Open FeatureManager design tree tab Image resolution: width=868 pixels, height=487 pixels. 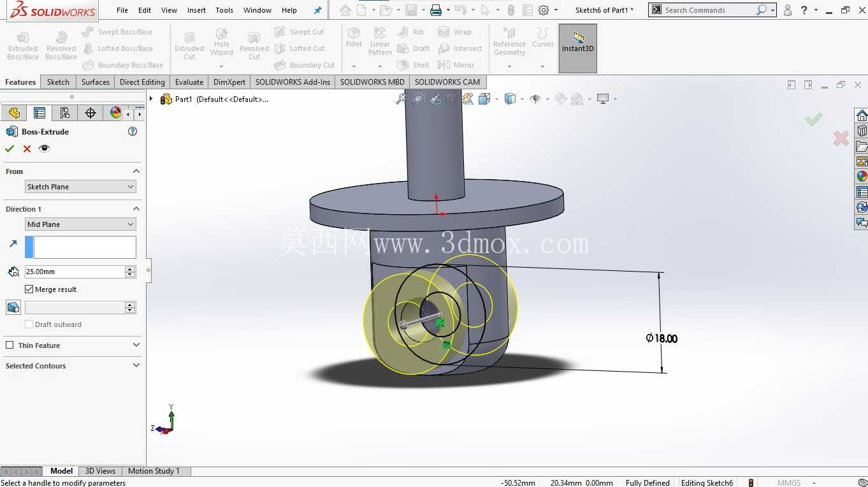click(x=14, y=113)
